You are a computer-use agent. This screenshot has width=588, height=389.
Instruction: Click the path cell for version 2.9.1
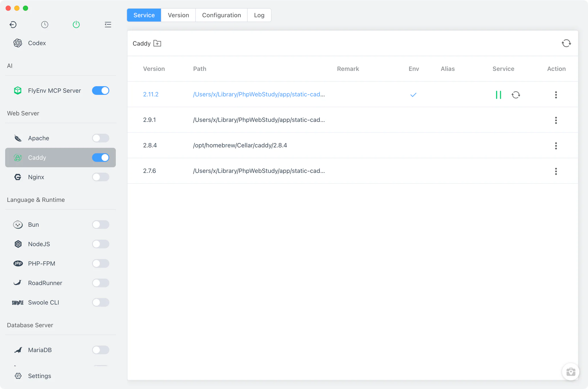[259, 120]
